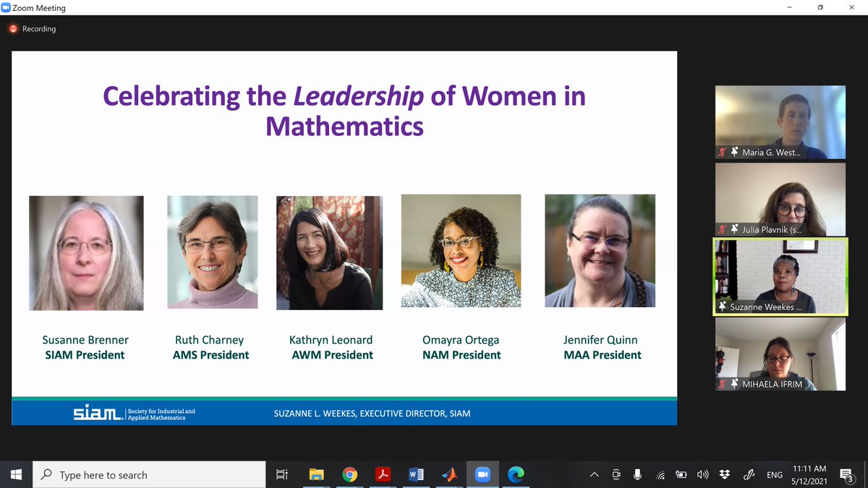
Task: Select MIHAELA IFRIM video tile
Action: point(780,354)
